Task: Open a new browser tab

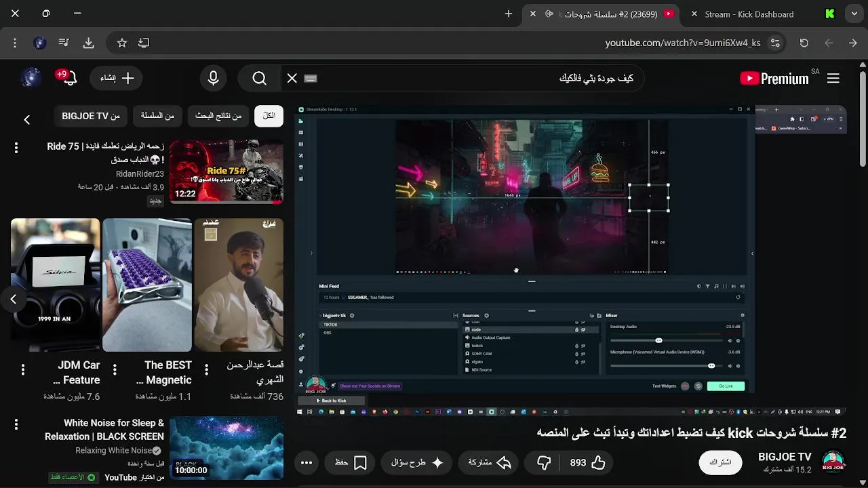Action: (509, 14)
